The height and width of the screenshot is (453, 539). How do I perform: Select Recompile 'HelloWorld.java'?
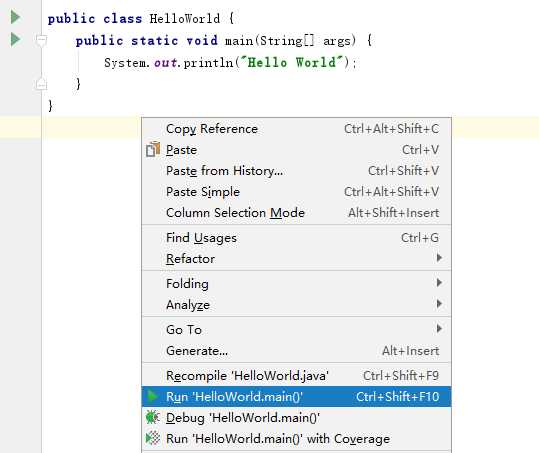pos(296,376)
